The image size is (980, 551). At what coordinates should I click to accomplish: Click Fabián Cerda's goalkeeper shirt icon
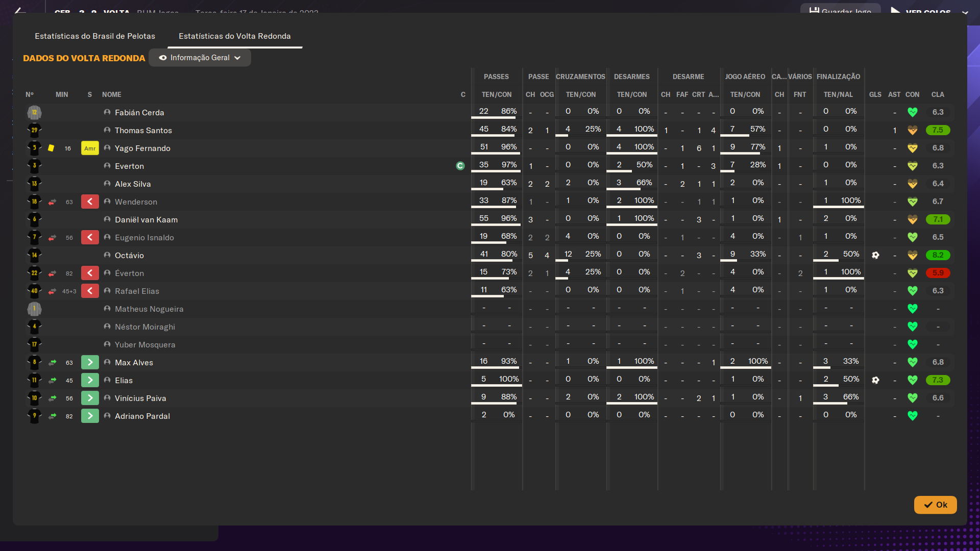pos(34,112)
